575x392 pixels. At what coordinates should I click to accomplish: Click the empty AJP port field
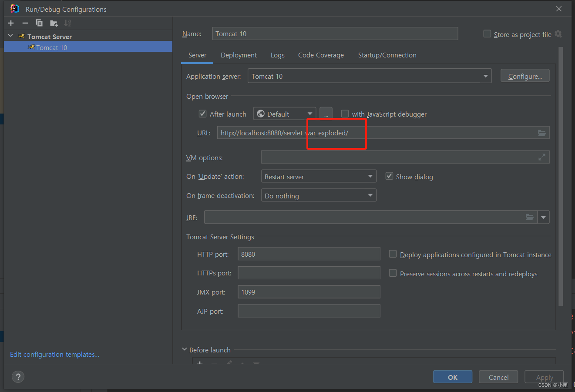coord(309,311)
